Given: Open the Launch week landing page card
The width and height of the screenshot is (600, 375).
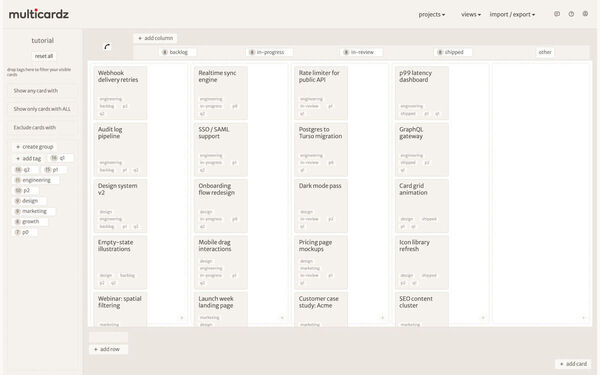Looking at the screenshot, I should (x=221, y=309).
